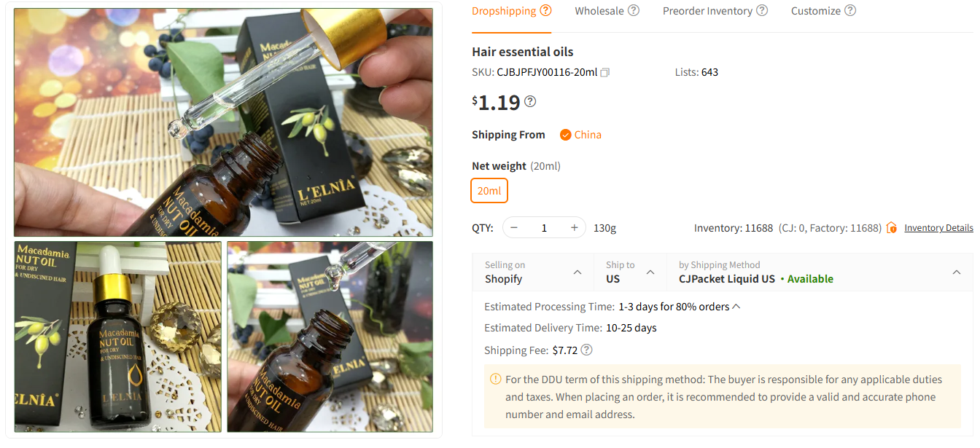Click the help icon beside Dropshipping
The image size is (980, 448).
[x=545, y=10]
